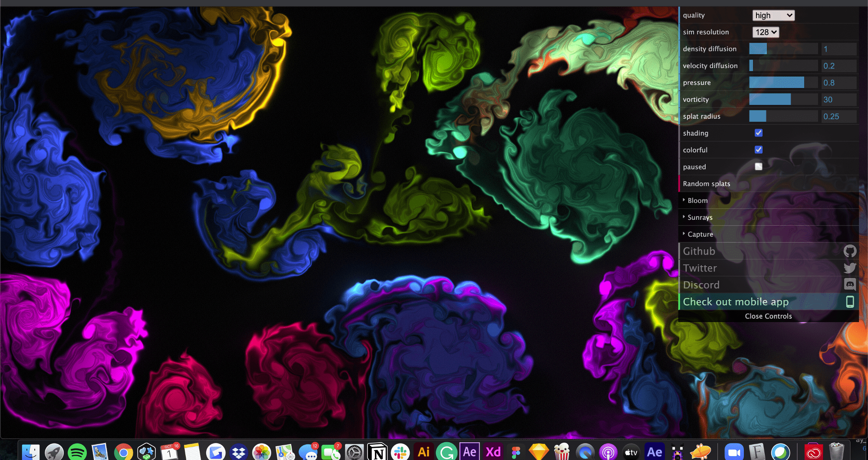Open Notion from the dock
This screenshot has width=868, height=460.
pos(377,452)
